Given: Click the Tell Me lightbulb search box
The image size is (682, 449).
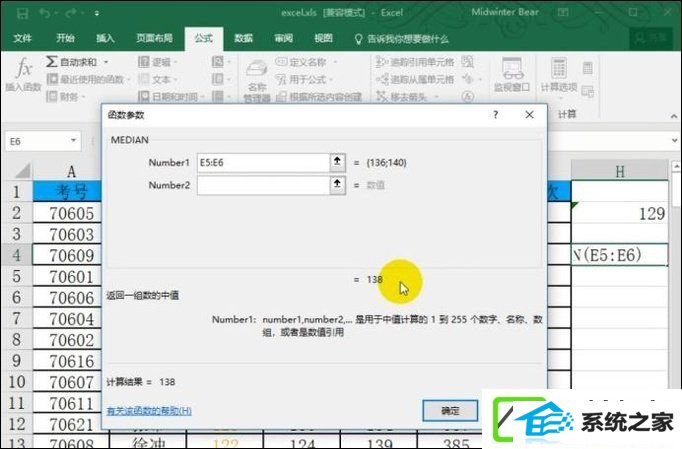Looking at the screenshot, I should (401, 39).
